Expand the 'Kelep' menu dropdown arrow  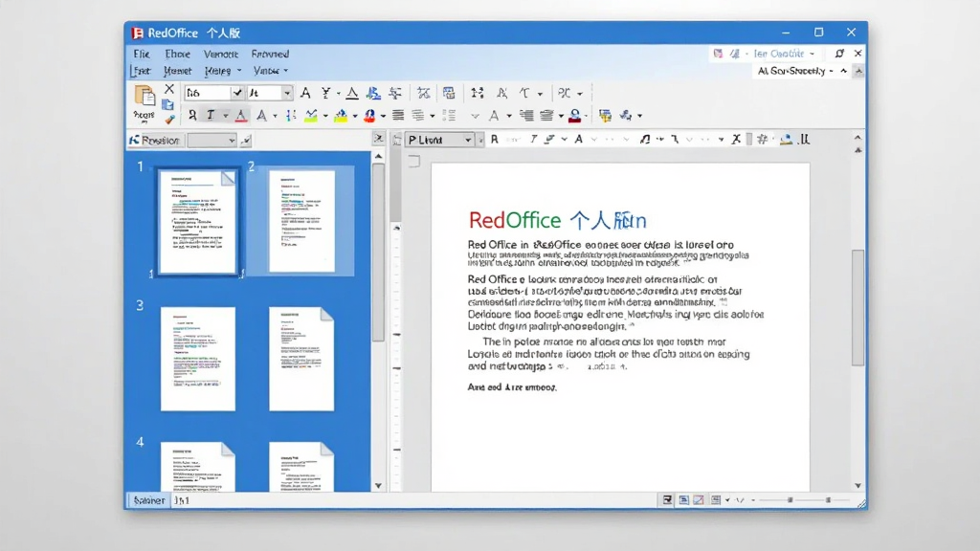click(x=238, y=71)
